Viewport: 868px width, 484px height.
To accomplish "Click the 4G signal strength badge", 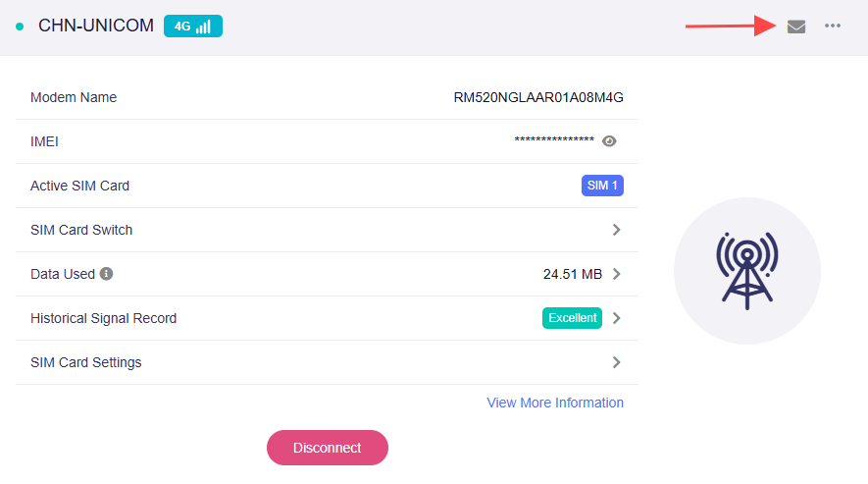I will point(192,27).
